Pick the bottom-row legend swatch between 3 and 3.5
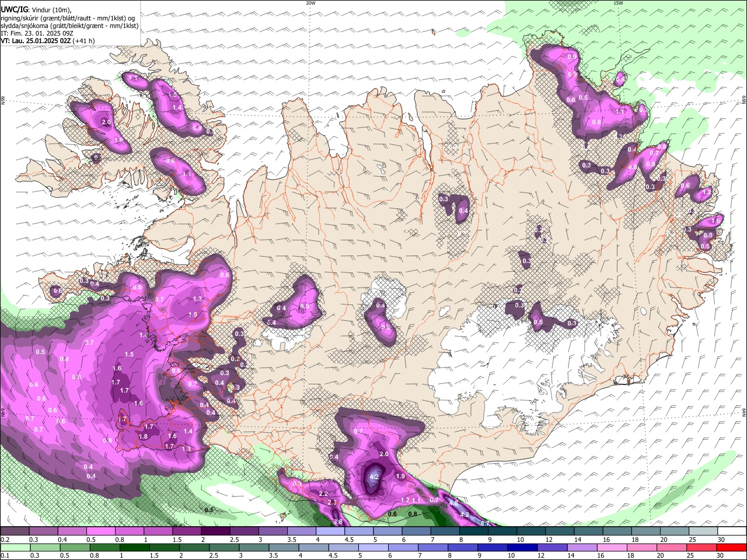The height and width of the screenshot is (560, 747). tap(254, 547)
